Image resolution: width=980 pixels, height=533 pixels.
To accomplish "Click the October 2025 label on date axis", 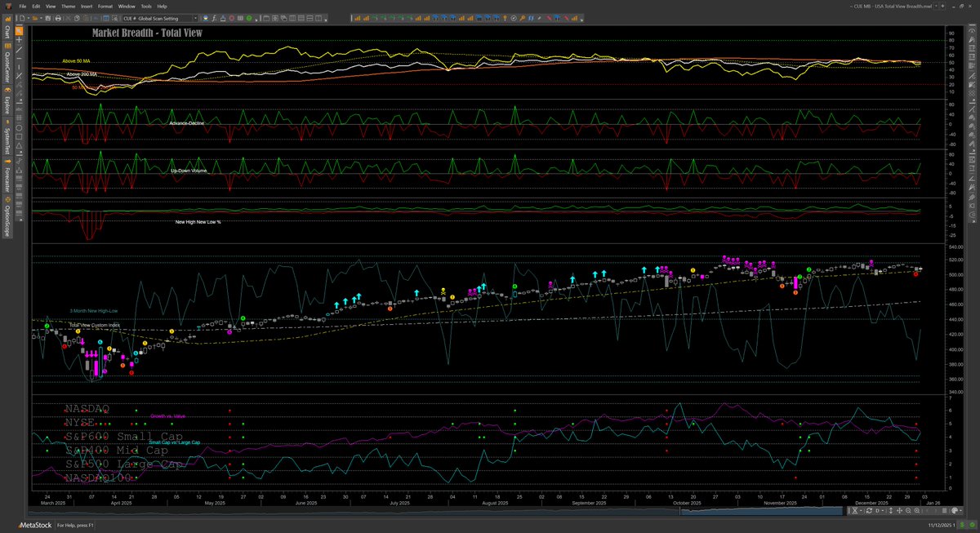I will click(x=686, y=503).
